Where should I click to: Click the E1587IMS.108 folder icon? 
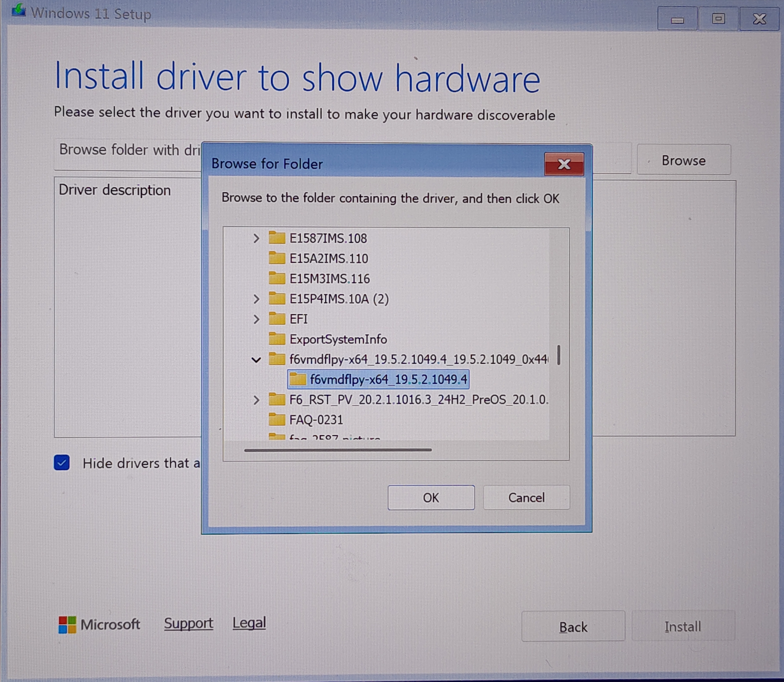[x=276, y=238]
